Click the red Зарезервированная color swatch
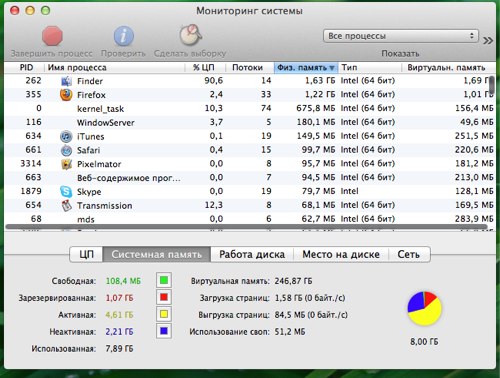The width and height of the screenshot is (500, 378). tap(164, 297)
